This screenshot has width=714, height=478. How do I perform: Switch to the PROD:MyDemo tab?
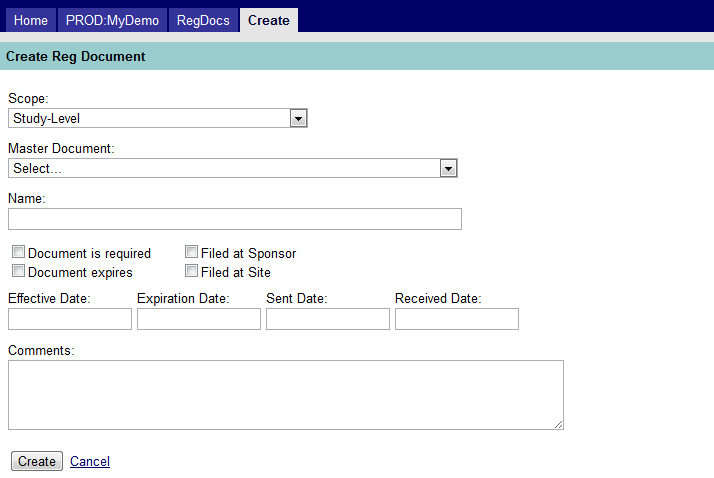click(x=112, y=20)
